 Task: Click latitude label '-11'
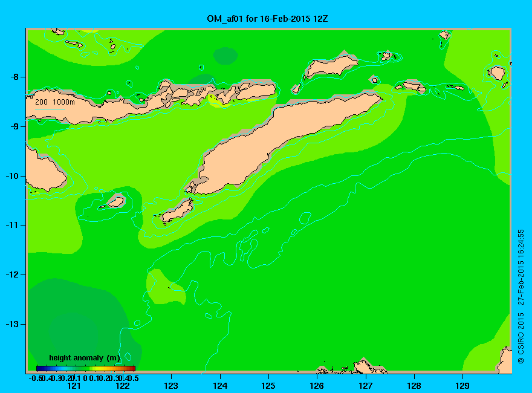tap(12, 225)
